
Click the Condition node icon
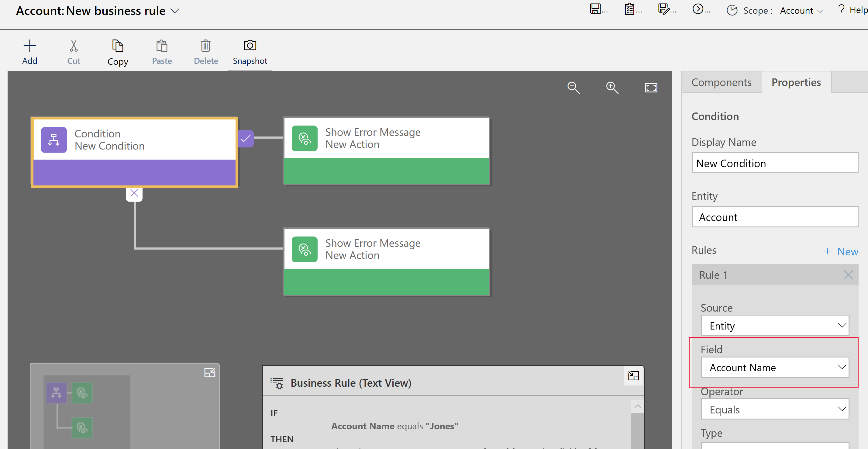pos(53,139)
